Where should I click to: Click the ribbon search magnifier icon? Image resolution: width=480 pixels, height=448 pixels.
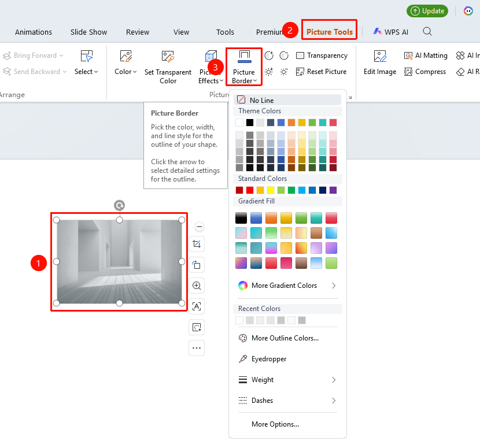[x=427, y=32]
